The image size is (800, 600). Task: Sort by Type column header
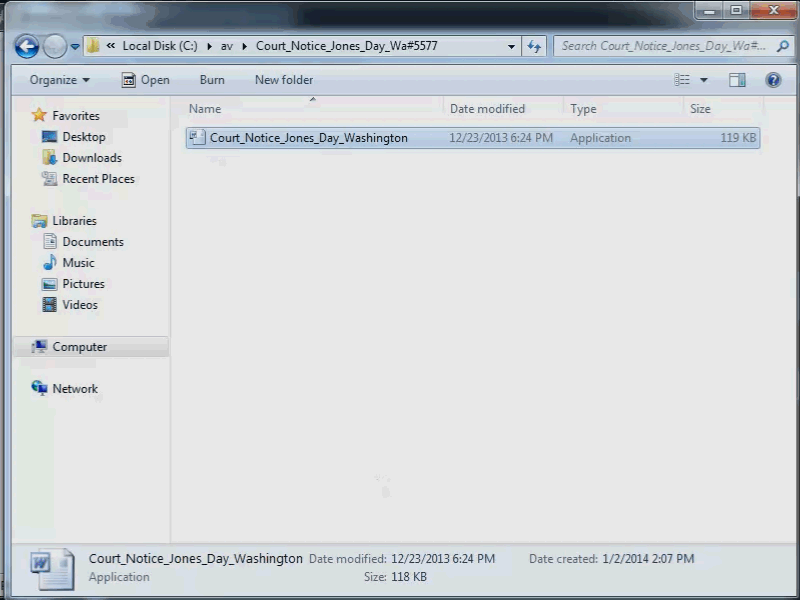583,109
